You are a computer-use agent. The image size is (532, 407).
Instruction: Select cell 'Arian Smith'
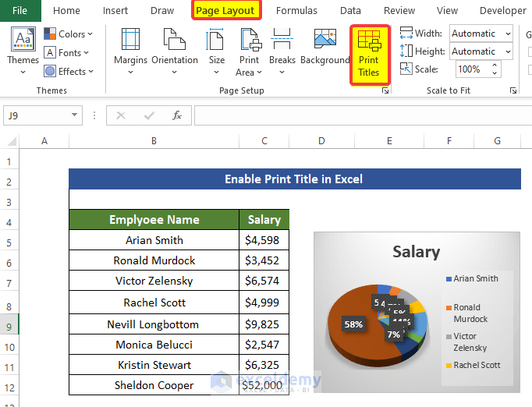coord(154,240)
